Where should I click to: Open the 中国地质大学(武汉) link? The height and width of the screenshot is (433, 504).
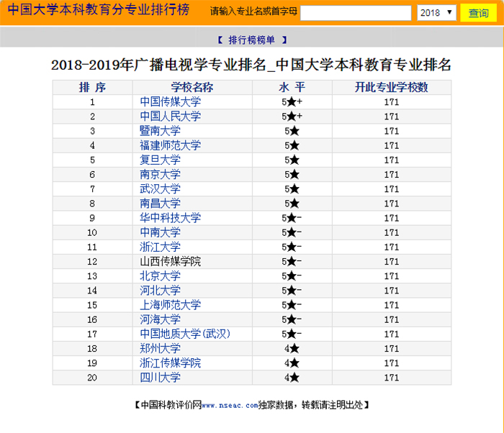[x=185, y=334]
